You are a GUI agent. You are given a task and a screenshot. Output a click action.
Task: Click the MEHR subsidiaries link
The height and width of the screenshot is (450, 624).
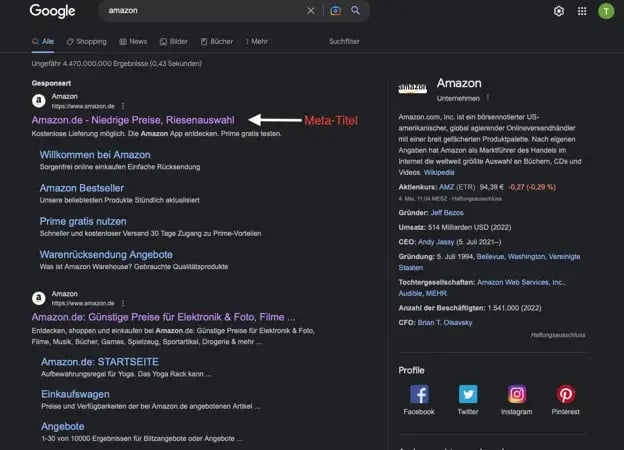coord(436,293)
